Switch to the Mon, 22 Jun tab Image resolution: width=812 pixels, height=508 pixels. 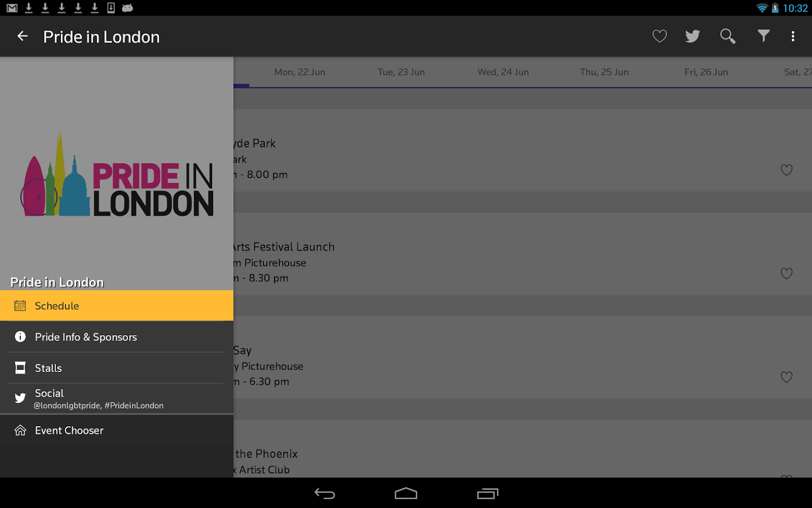(x=300, y=72)
